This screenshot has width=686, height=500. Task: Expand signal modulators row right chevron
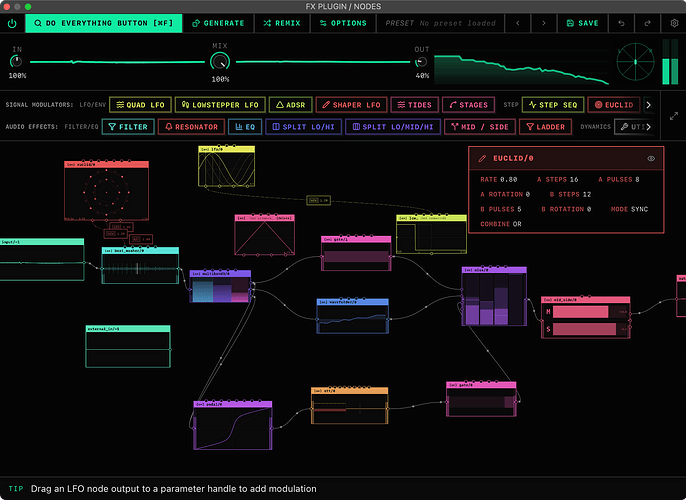pos(648,105)
